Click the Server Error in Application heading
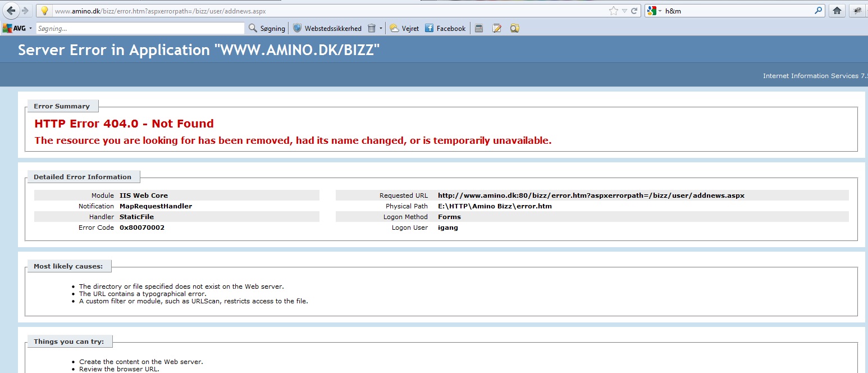This screenshot has height=373, width=868. [x=199, y=50]
